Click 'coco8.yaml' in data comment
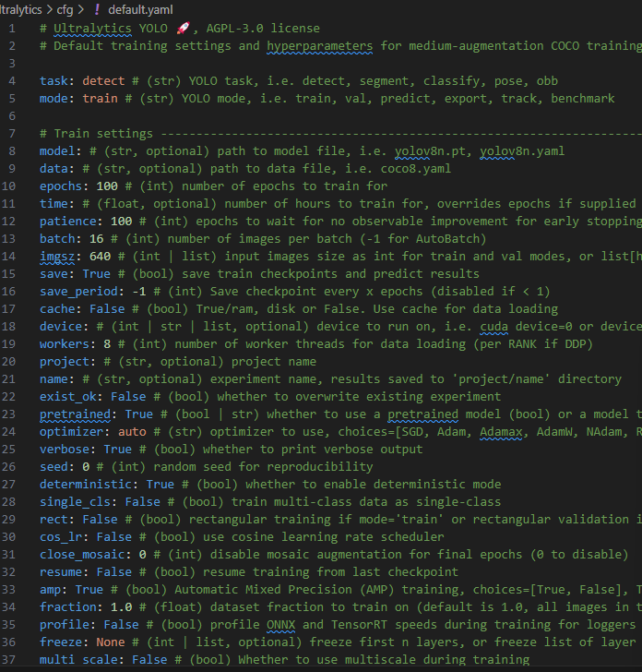The height and width of the screenshot is (672, 642). click(416, 169)
